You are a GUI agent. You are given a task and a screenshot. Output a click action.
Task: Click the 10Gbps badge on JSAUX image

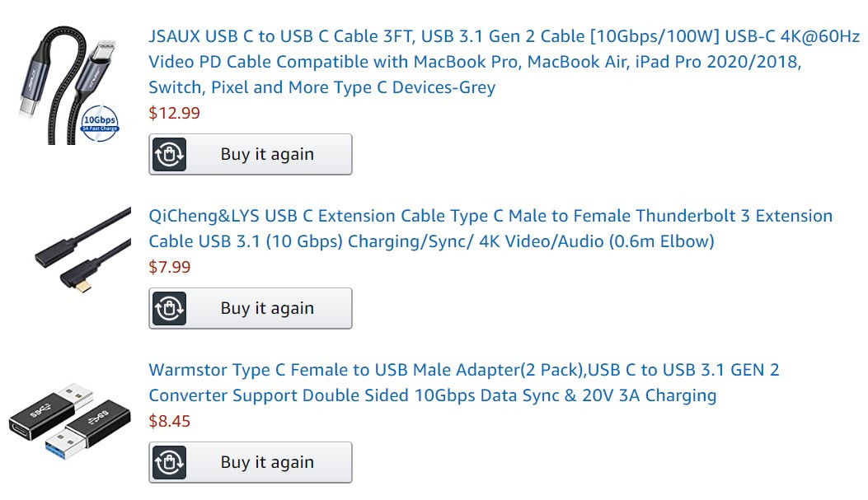coord(100,122)
